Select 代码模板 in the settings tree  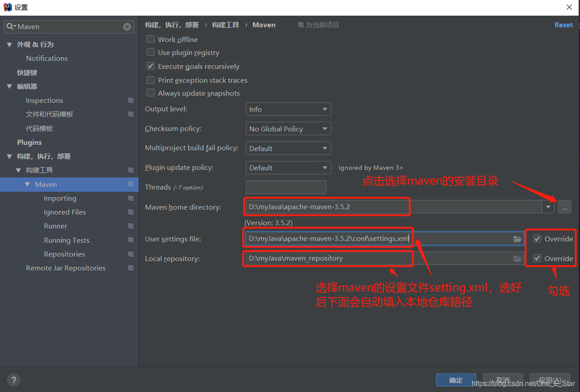[39, 128]
